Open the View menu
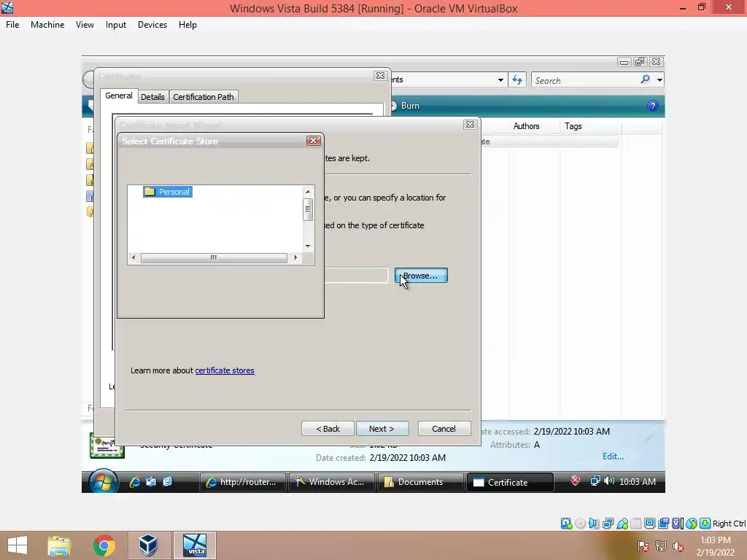Viewport: 747px width, 560px height. [x=85, y=25]
